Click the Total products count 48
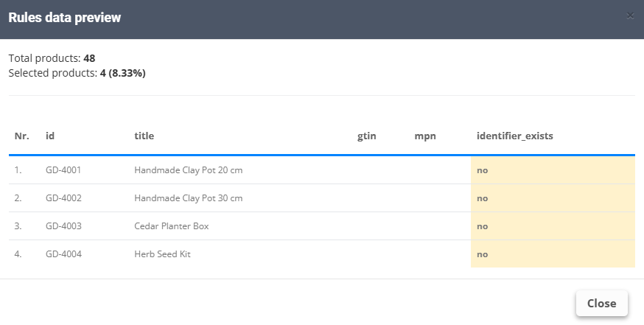This screenshot has width=644, height=325. point(89,58)
